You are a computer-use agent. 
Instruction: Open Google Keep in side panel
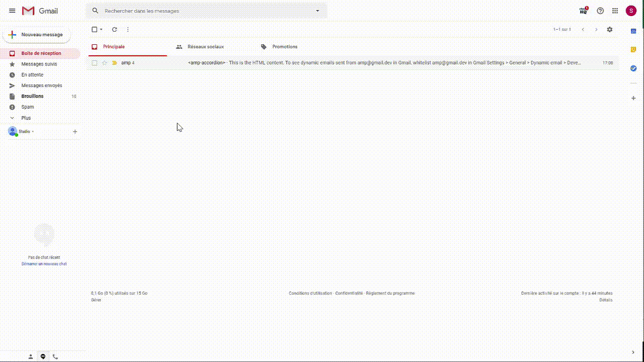(x=633, y=49)
